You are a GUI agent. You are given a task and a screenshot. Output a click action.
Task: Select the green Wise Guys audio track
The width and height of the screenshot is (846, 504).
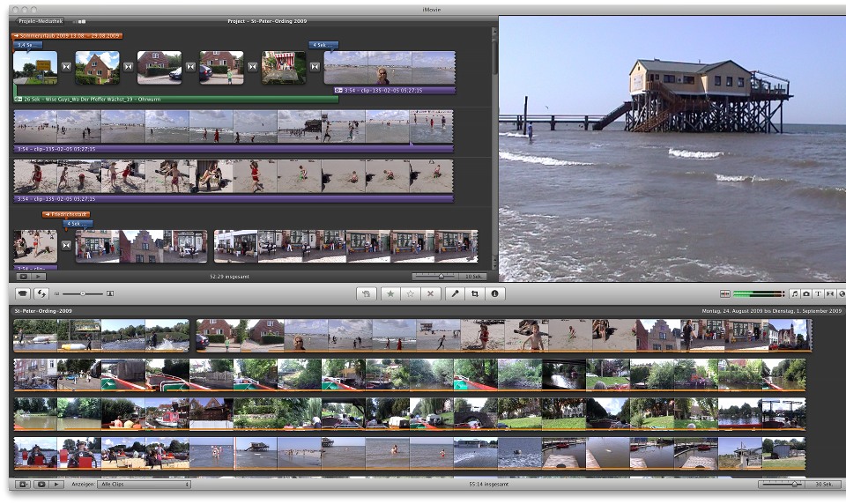point(176,100)
